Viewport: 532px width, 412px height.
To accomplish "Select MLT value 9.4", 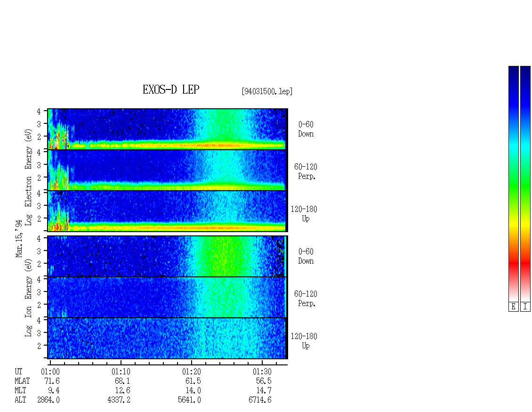I will tap(54, 391).
